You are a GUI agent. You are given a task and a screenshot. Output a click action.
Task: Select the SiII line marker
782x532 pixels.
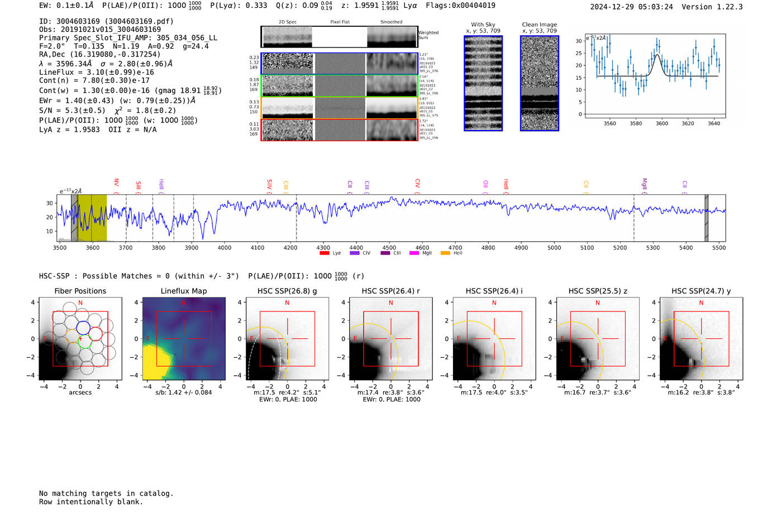coord(138,187)
